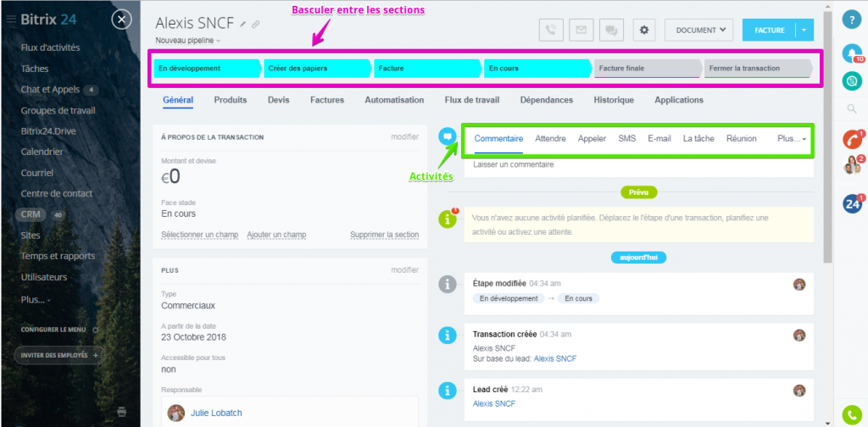Click info icon beside Transaction créée
868x427 pixels.
click(448, 335)
